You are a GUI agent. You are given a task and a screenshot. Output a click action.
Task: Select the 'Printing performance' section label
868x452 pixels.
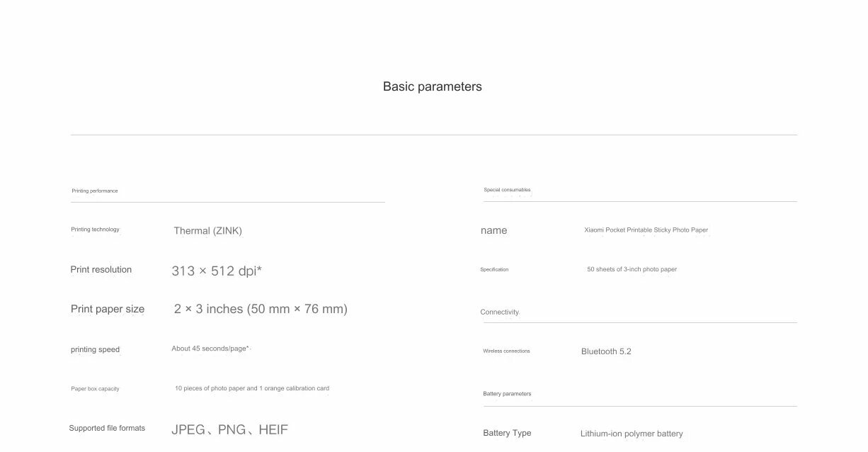tap(95, 191)
